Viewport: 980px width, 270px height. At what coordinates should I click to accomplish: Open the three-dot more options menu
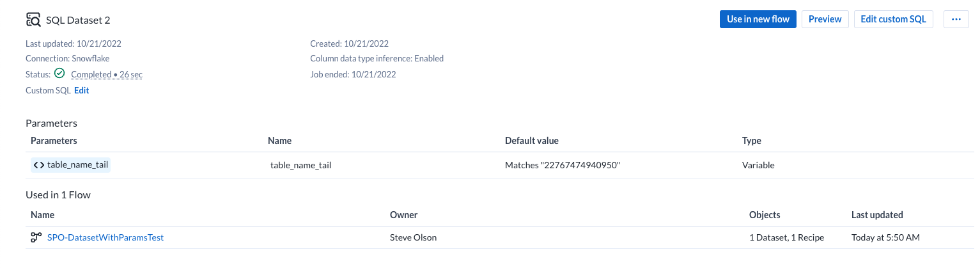coord(956,19)
